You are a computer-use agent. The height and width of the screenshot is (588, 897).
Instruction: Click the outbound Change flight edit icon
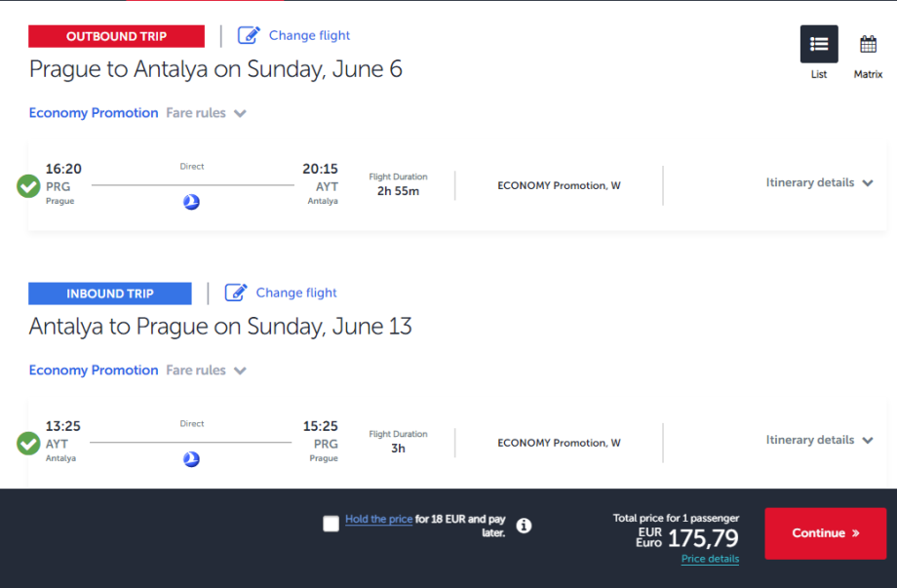point(249,35)
